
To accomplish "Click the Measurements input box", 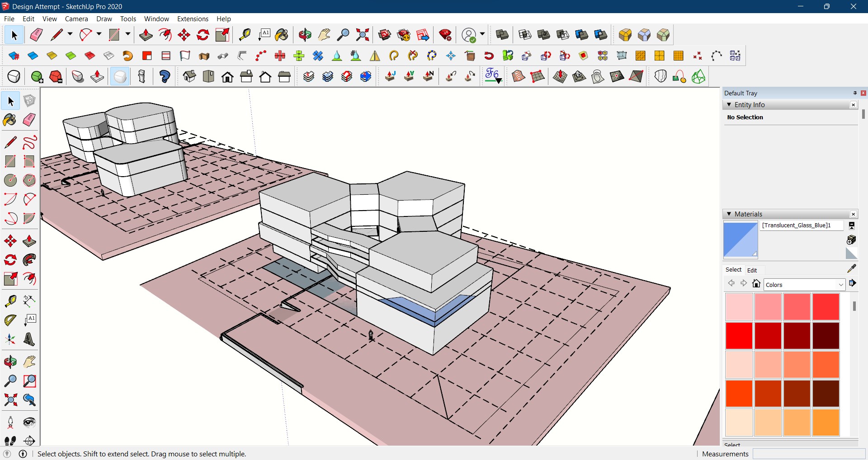I will pos(808,454).
